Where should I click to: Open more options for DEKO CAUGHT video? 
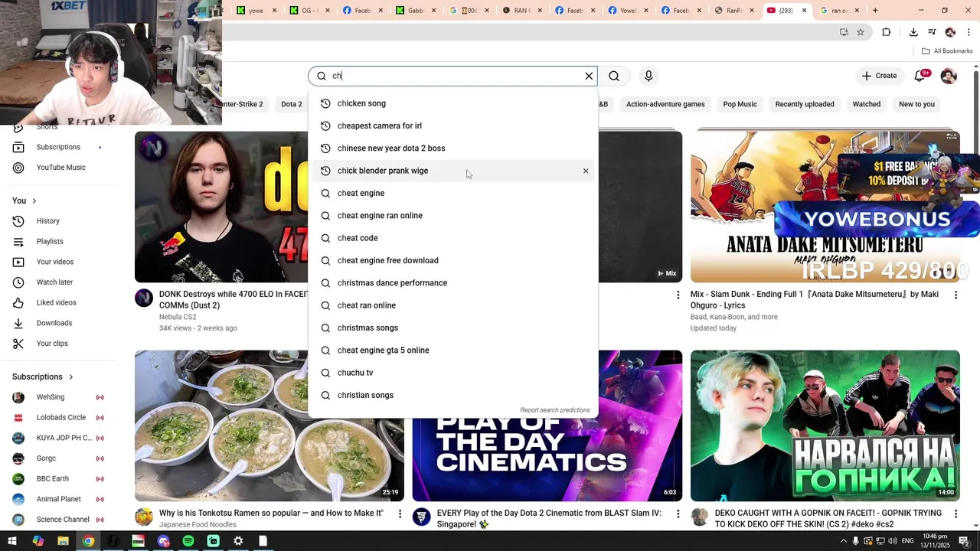(955, 514)
